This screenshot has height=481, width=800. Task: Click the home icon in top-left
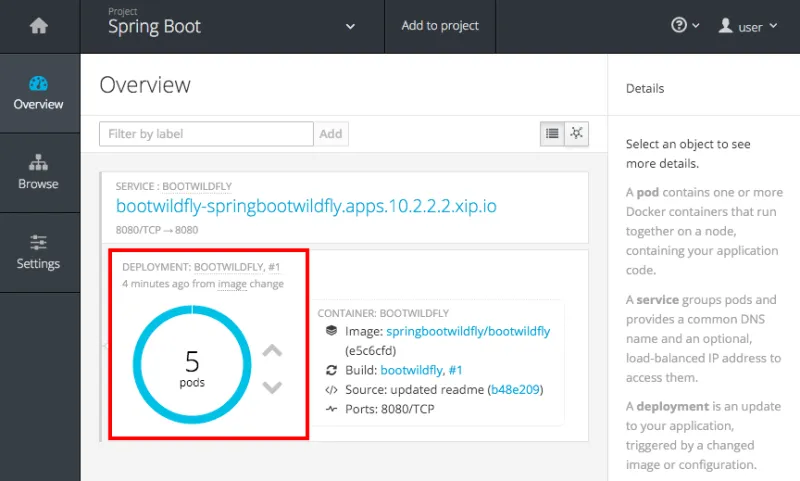pos(39,27)
